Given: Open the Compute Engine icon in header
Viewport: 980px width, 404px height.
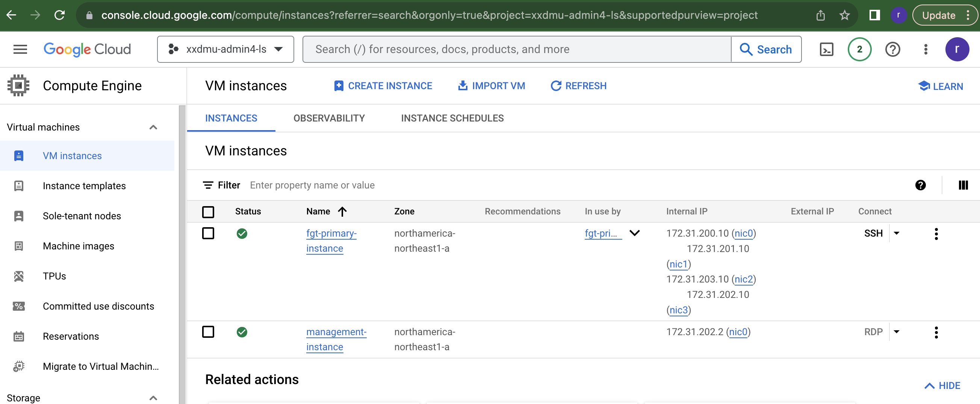Looking at the screenshot, I should pyautogui.click(x=18, y=85).
